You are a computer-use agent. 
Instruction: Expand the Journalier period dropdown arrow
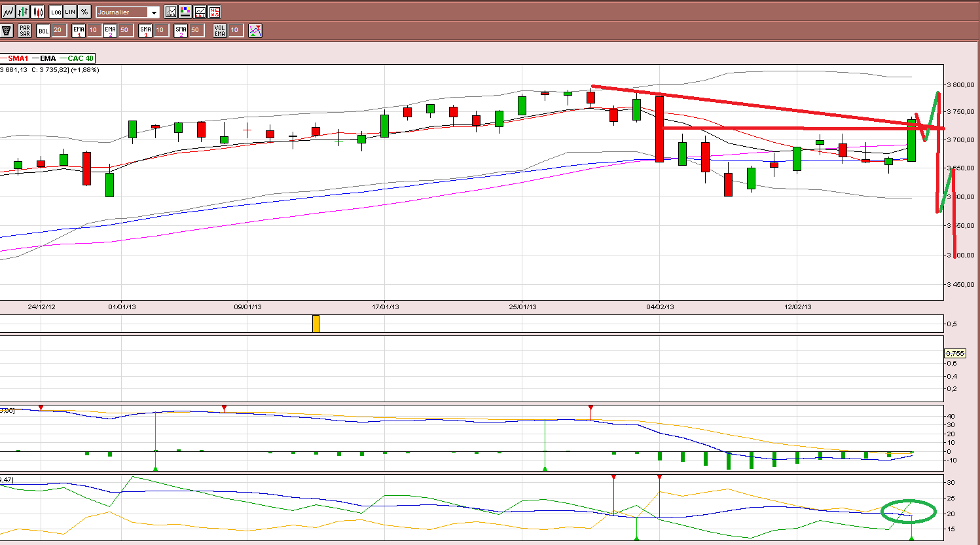[154, 12]
